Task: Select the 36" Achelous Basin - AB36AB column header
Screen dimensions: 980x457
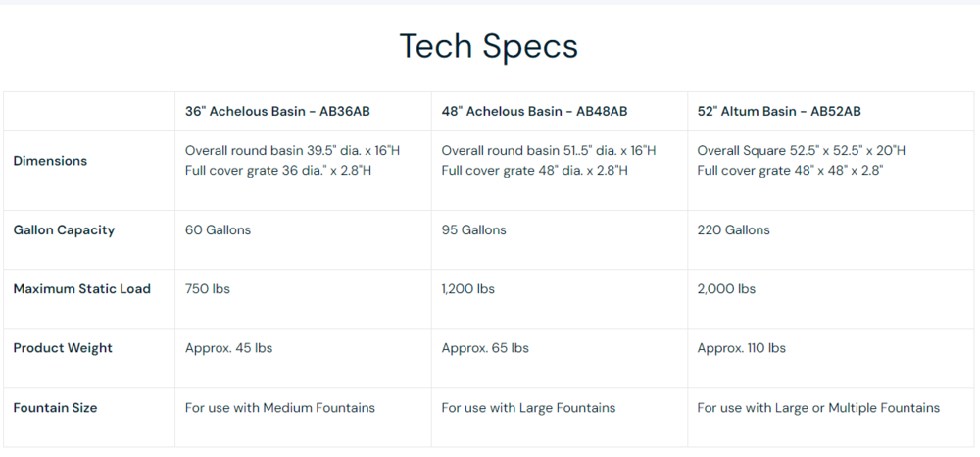Action: point(277,111)
